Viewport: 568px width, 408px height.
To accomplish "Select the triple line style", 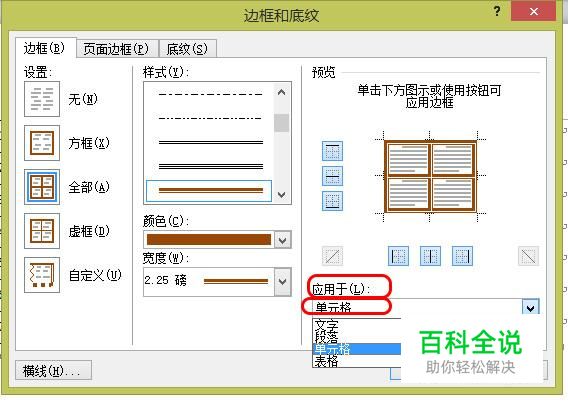I will click(210, 166).
